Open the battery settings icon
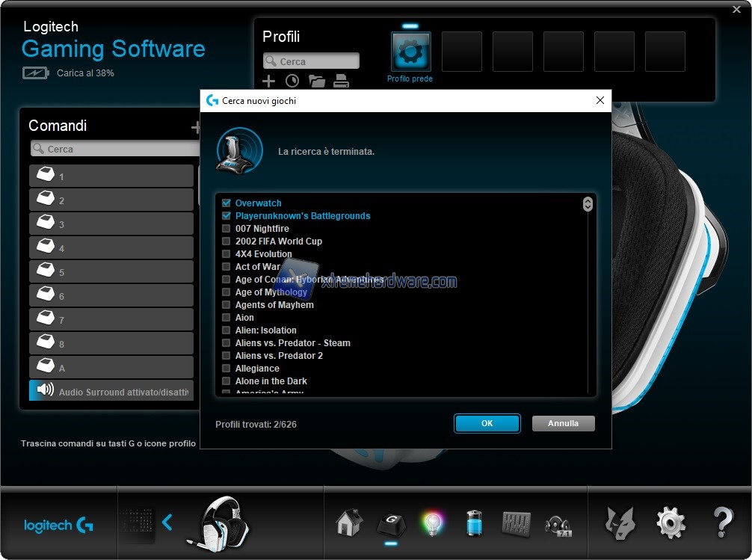The width and height of the screenshot is (752, 560). click(x=474, y=523)
